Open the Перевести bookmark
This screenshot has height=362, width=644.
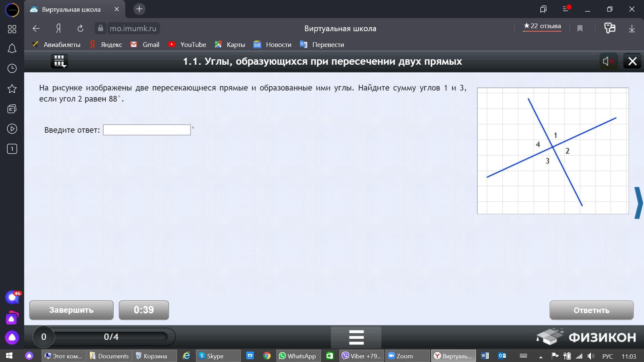click(322, 45)
